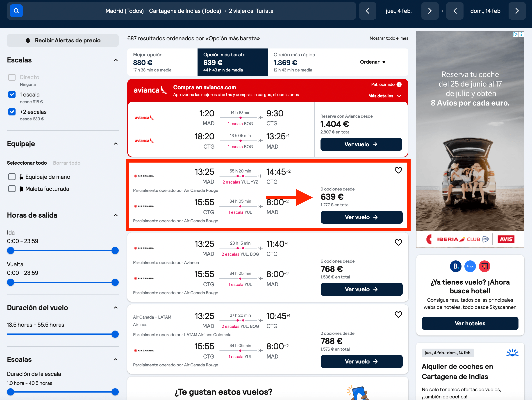Click the Air Canada logo on 639 € outbound
532x400 pixels.
pos(144,176)
